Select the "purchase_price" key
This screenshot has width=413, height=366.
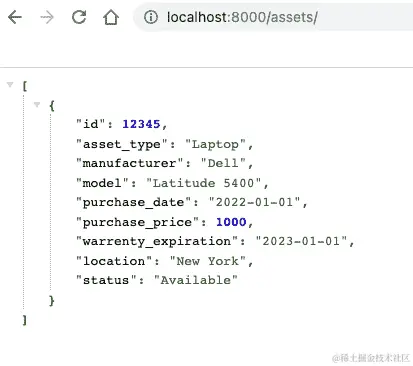[138, 222]
